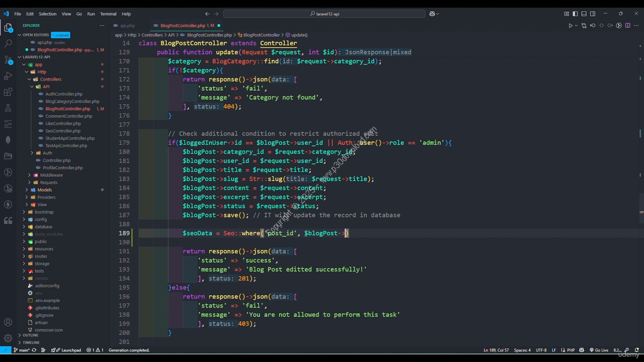Image resolution: width=644 pixels, height=362 pixels.
Task: Split the editor right
Action: (x=627, y=26)
